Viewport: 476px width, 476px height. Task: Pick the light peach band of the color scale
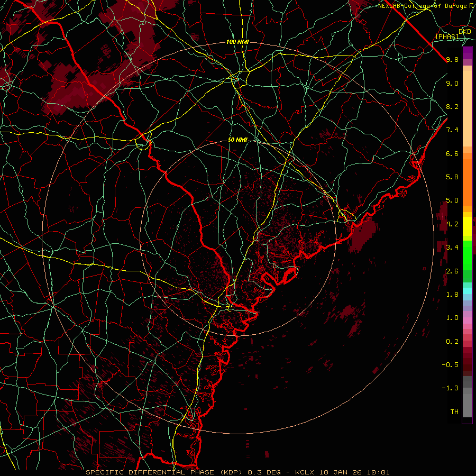pos(467,108)
